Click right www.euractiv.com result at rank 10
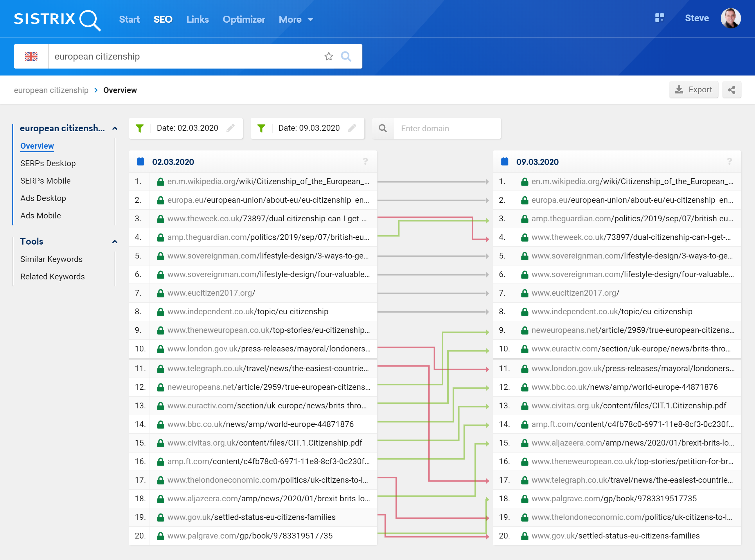Screen dimensions: 755x560 click(631, 349)
